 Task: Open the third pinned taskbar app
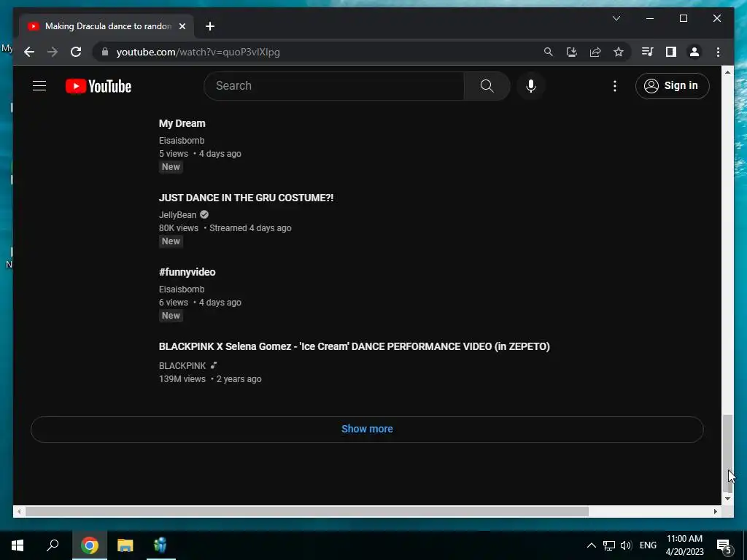click(x=160, y=545)
